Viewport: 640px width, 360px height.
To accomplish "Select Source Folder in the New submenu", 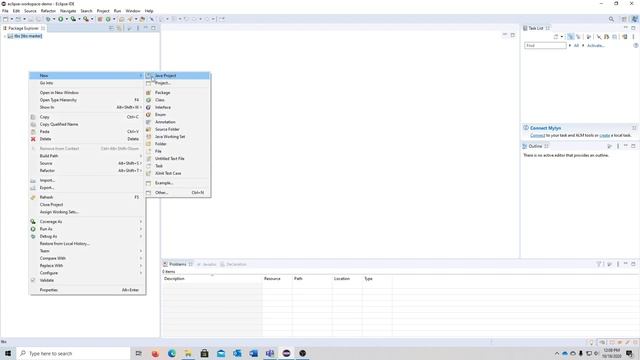I will click(x=178, y=129).
